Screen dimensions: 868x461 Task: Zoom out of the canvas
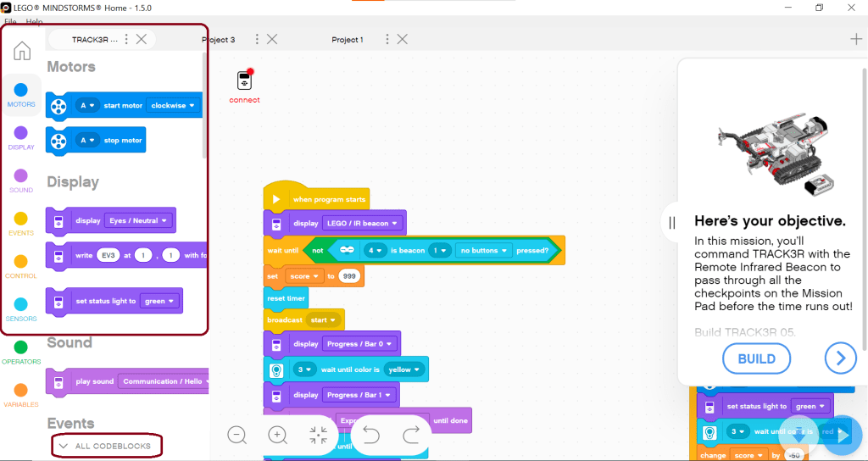(x=237, y=435)
